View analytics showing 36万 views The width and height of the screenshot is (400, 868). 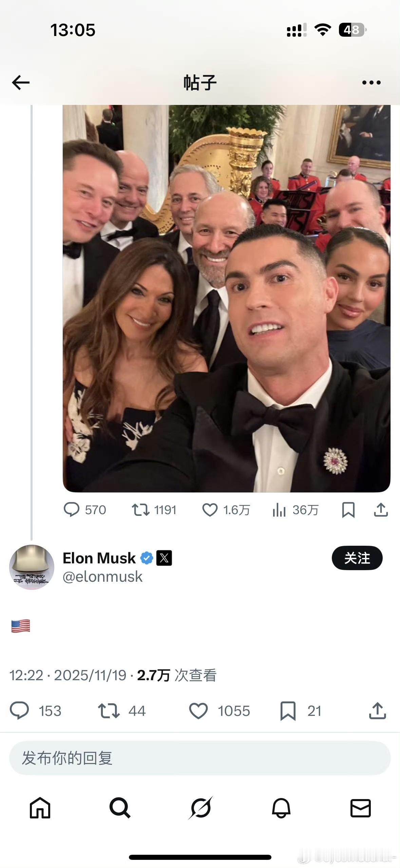click(280, 510)
